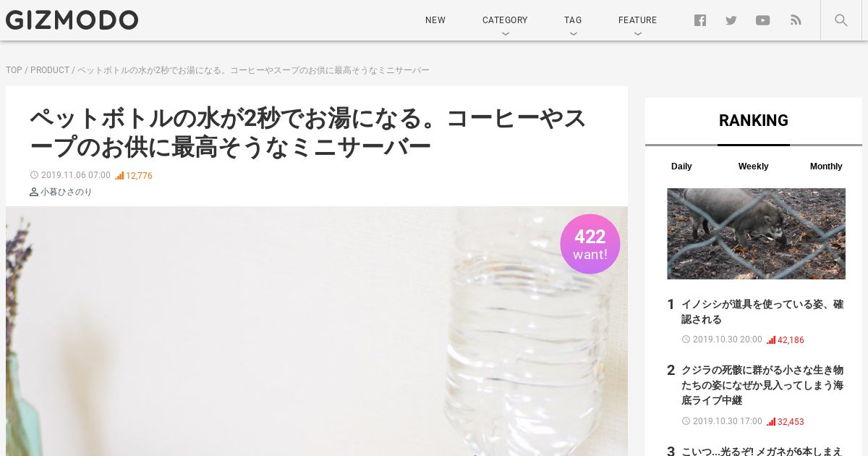Screen dimensions: 868x456
Task: Click the pink 422 want! badge
Action: click(x=590, y=244)
